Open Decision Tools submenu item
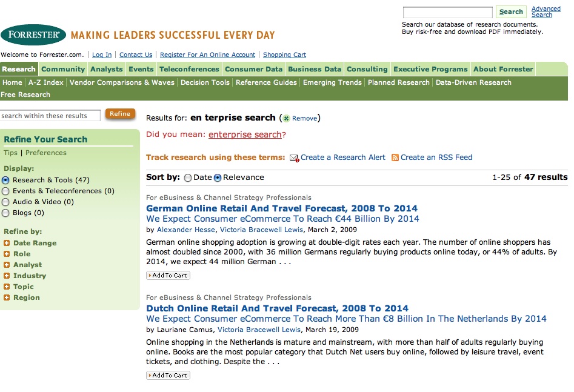Viewport: 574px width, 392px height. pos(205,83)
